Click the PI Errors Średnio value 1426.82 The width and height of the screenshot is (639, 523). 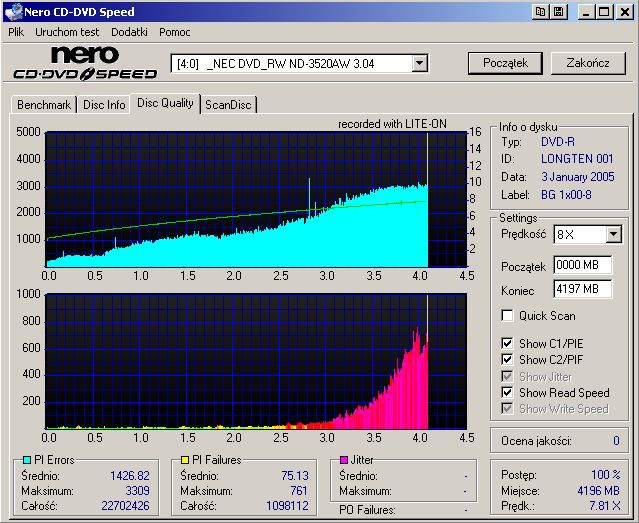[x=130, y=476]
